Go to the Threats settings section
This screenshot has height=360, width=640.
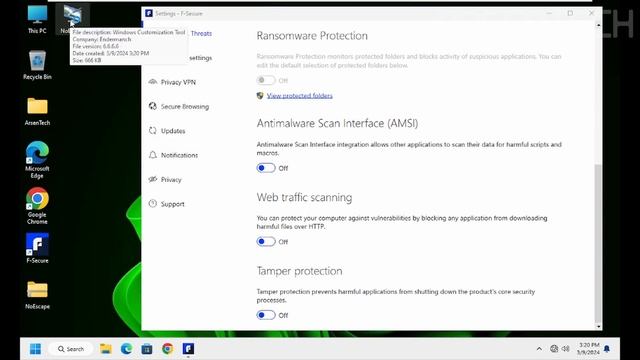201,33
